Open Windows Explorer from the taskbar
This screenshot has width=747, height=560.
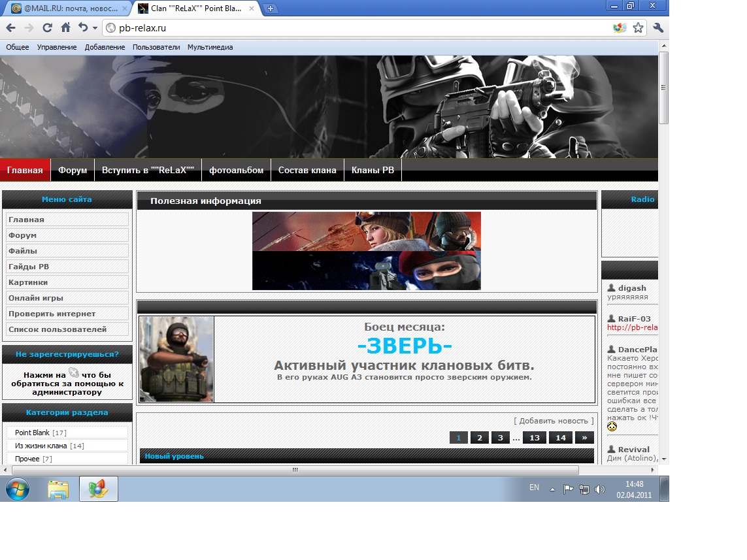tap(58, 489)
